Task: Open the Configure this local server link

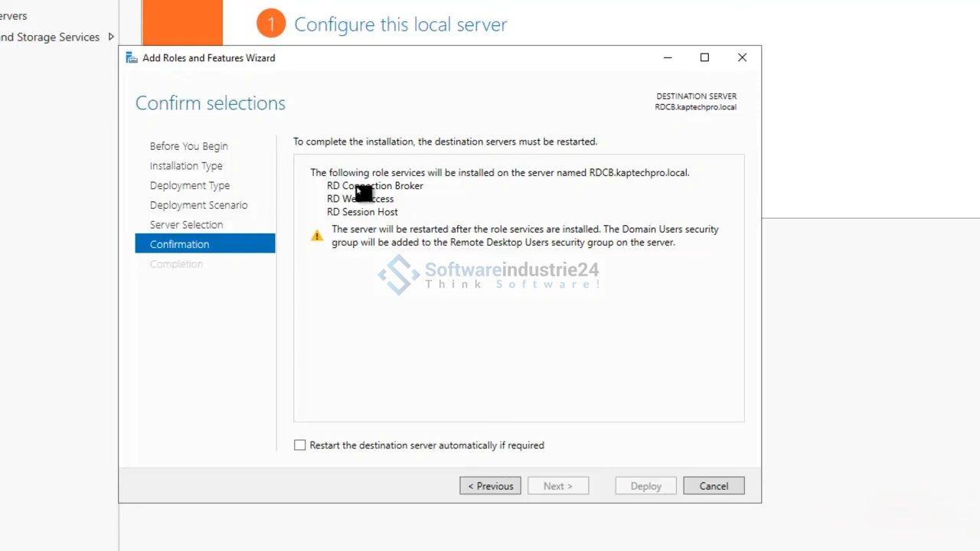Action: pyautogui.click(x=400, y=24)
